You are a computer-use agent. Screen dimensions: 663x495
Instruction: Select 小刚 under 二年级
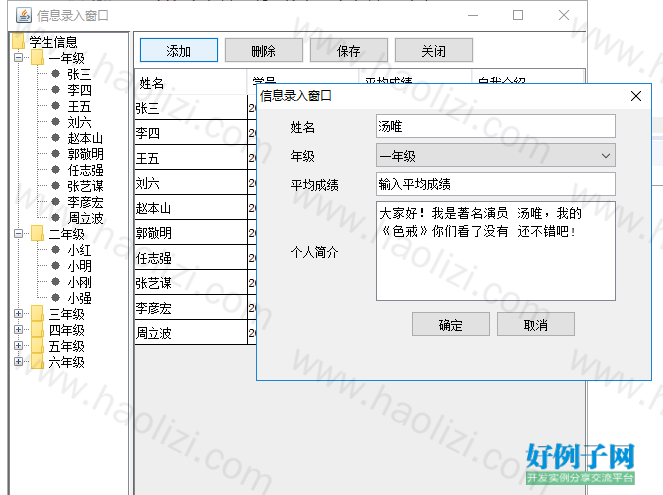(x=79, y=282)
